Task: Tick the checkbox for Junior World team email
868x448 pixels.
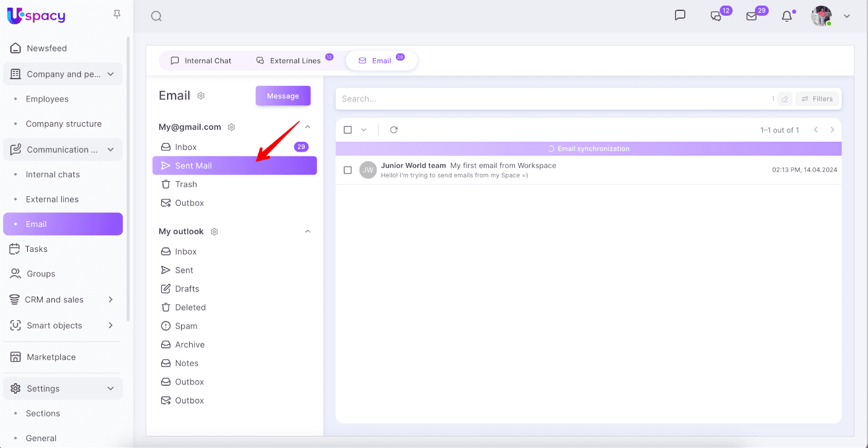Action: point(348,170)
